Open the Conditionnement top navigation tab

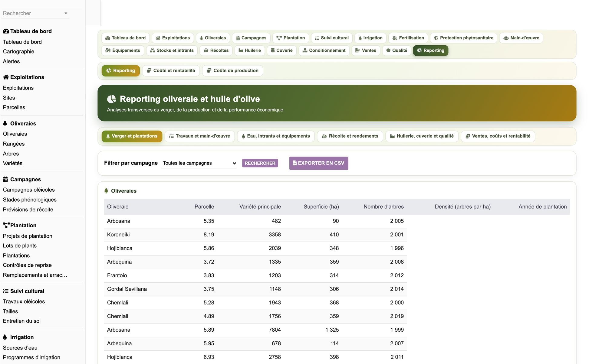tap(324, 50)
